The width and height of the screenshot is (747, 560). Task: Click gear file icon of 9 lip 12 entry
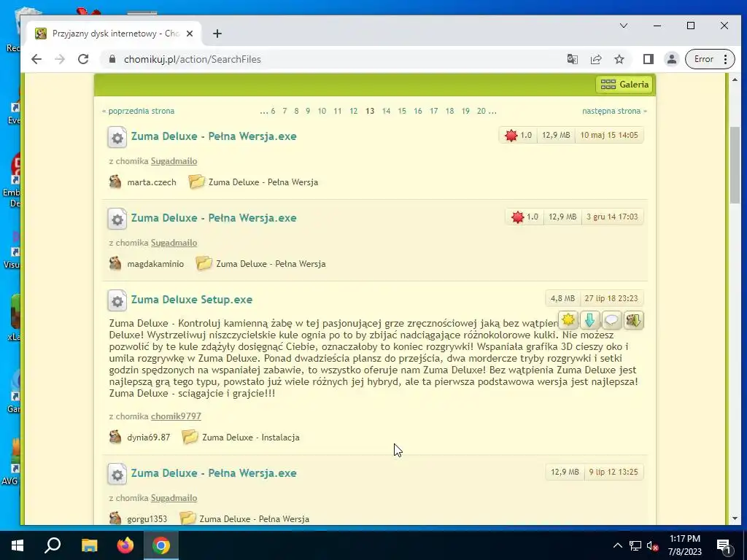click(117, 474)
